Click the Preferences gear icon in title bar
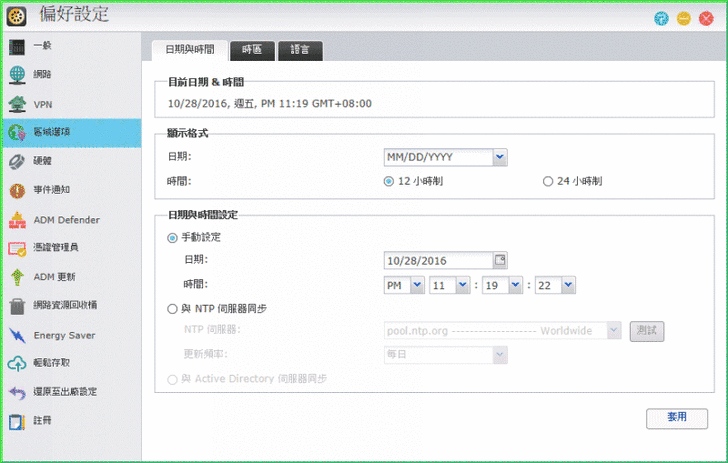Image resolution: width=728 pixels, height=463 pixels. (x=16, y=17)
